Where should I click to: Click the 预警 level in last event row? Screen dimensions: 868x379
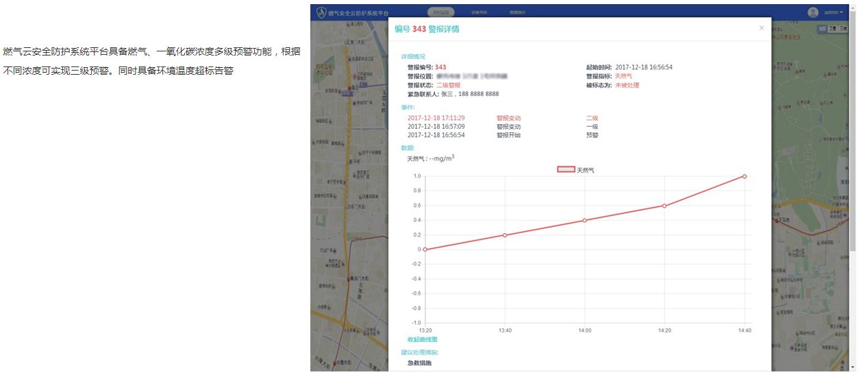[x=592, y=135]
